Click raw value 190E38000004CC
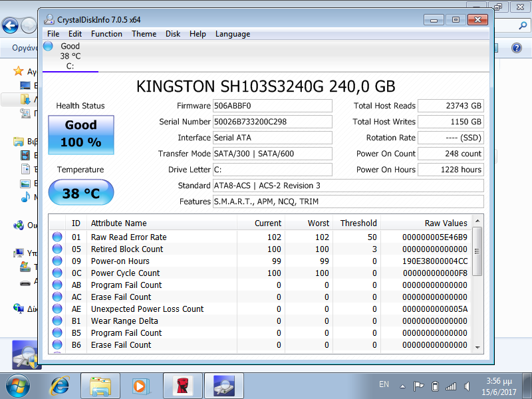Image resolution: width=532 pixels, height=399 pixels. [435, 261]
